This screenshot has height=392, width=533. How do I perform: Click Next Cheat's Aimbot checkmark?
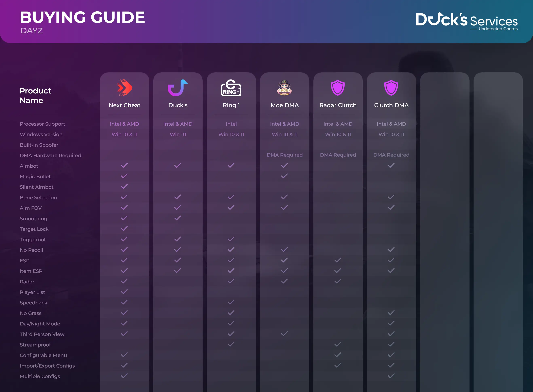tap(124, 165)
